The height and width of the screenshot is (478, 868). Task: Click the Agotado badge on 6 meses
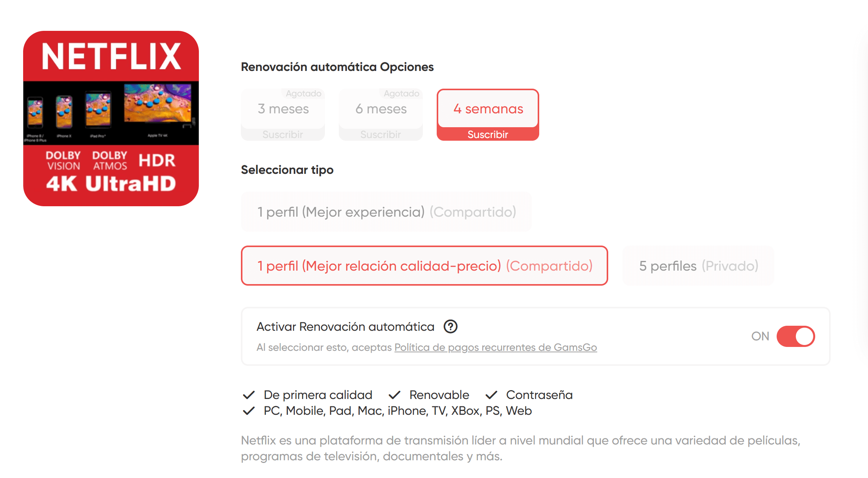click(x=401, y=93)
